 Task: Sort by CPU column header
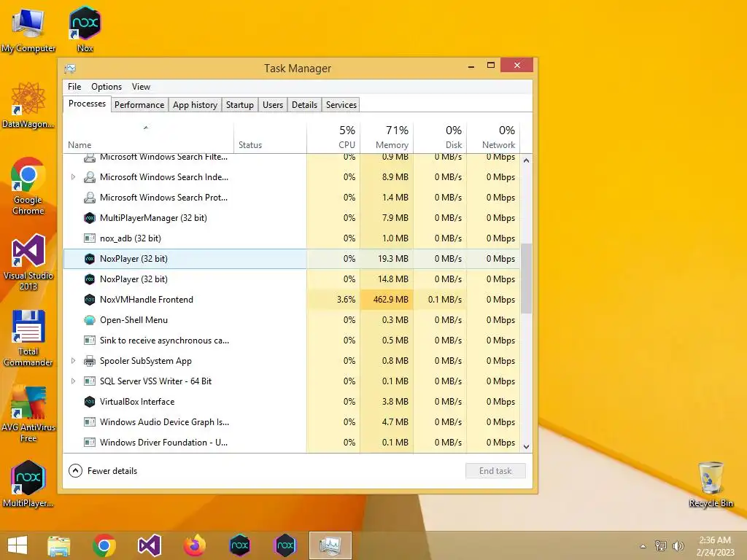tap(333, 138)
